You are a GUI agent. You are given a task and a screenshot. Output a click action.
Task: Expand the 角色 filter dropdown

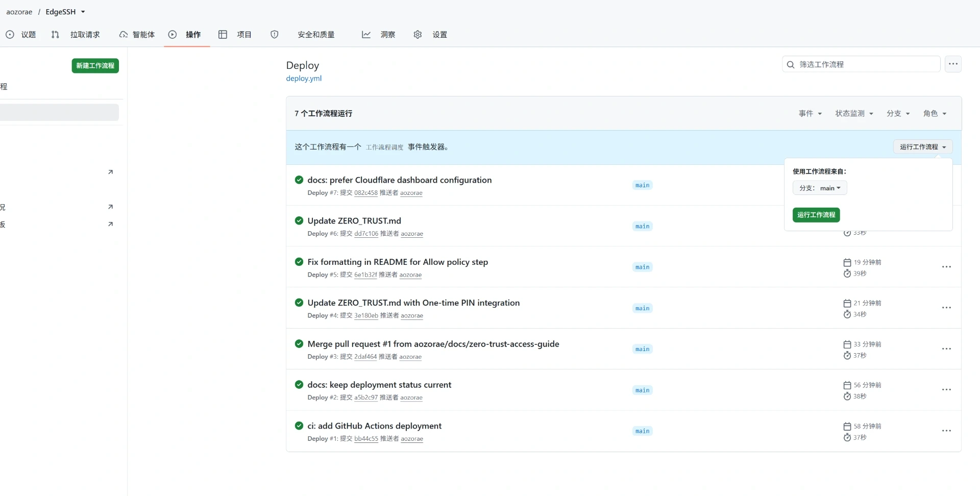[x=935, y=113]
